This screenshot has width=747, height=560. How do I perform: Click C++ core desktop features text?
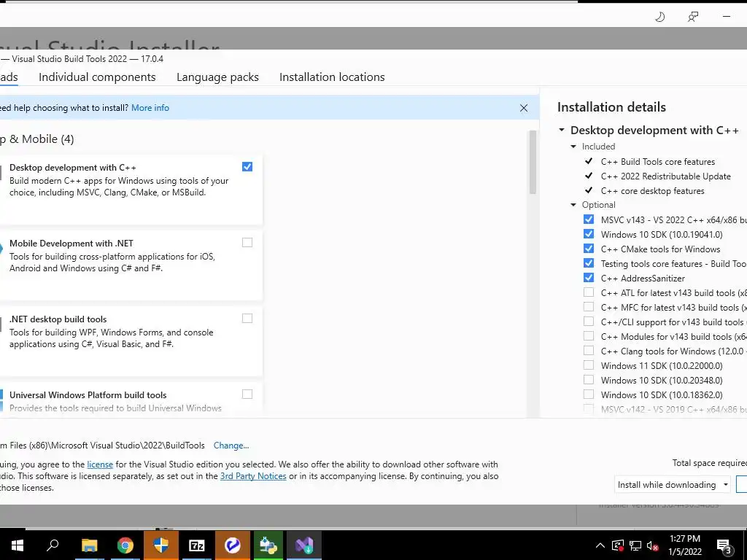pyautogui.click(x=653, y=191)
